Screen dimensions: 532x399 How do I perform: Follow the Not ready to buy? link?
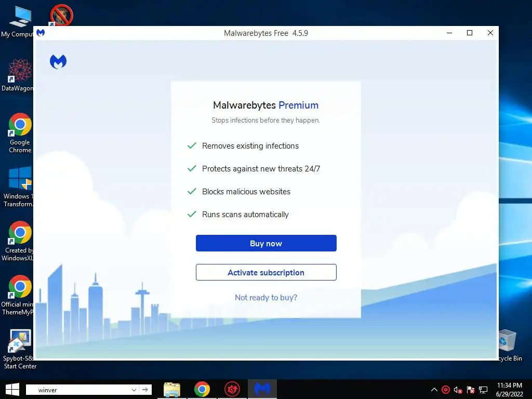tap(266, 298)
